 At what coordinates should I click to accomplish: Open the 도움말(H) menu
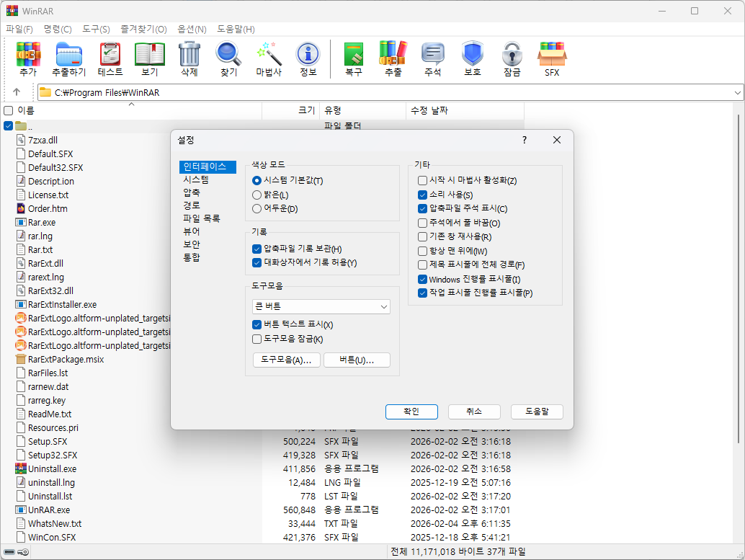(236, 30)
